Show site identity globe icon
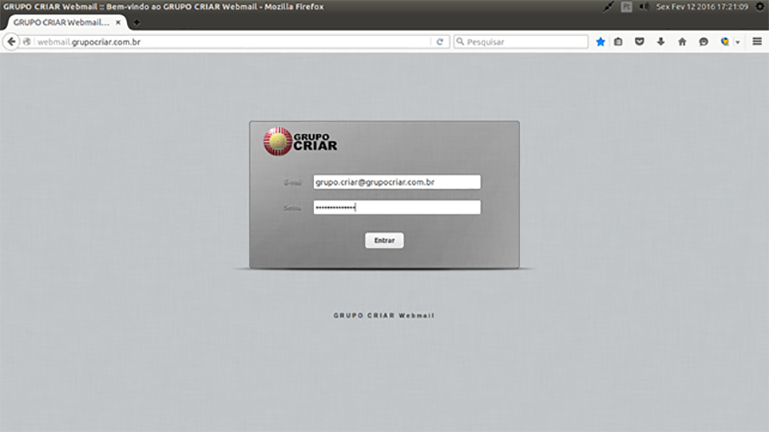769x432 pixels. [27, 42]
